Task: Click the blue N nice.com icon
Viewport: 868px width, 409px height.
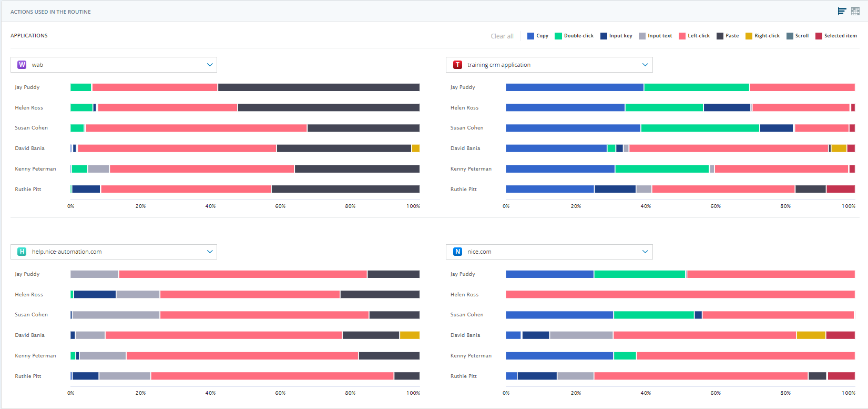Action: 457,252
